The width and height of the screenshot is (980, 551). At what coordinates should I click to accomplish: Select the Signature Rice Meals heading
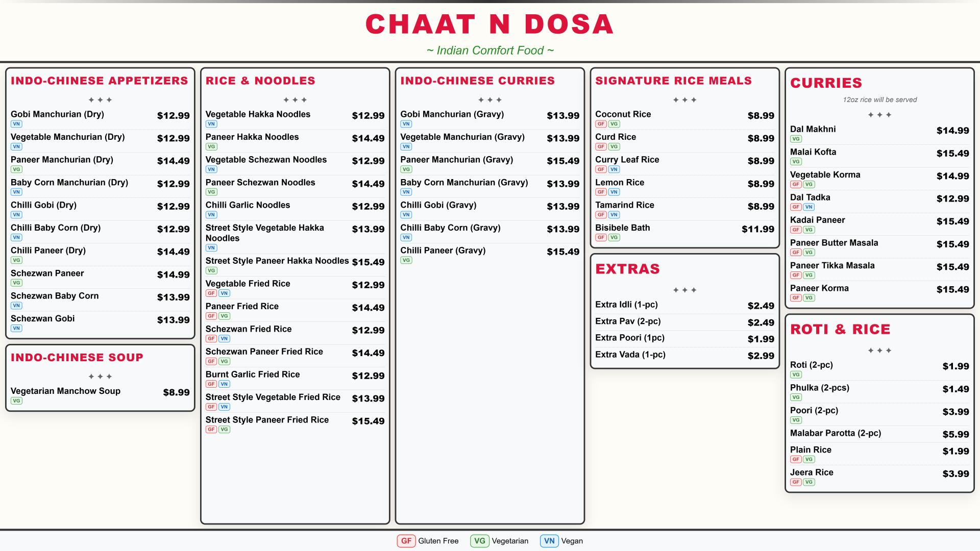673,81
